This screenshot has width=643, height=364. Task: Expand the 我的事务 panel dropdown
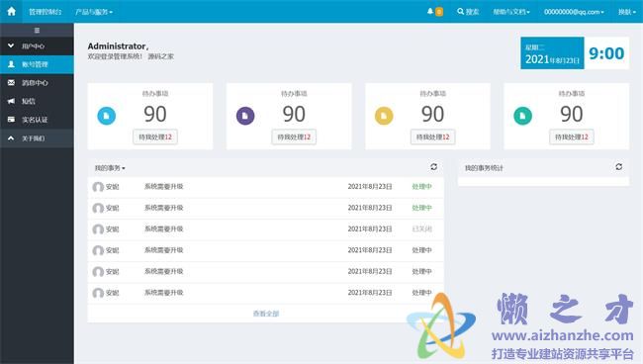pos(110,168)
